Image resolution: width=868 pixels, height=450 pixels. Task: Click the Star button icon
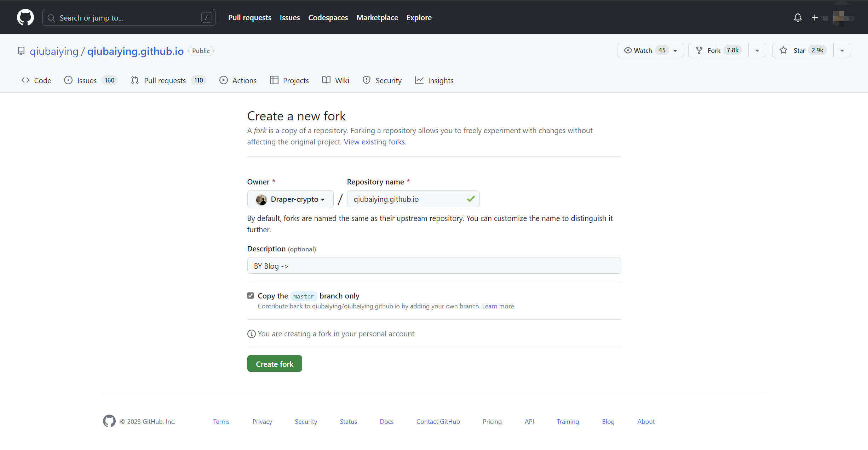tap(784, 50)
